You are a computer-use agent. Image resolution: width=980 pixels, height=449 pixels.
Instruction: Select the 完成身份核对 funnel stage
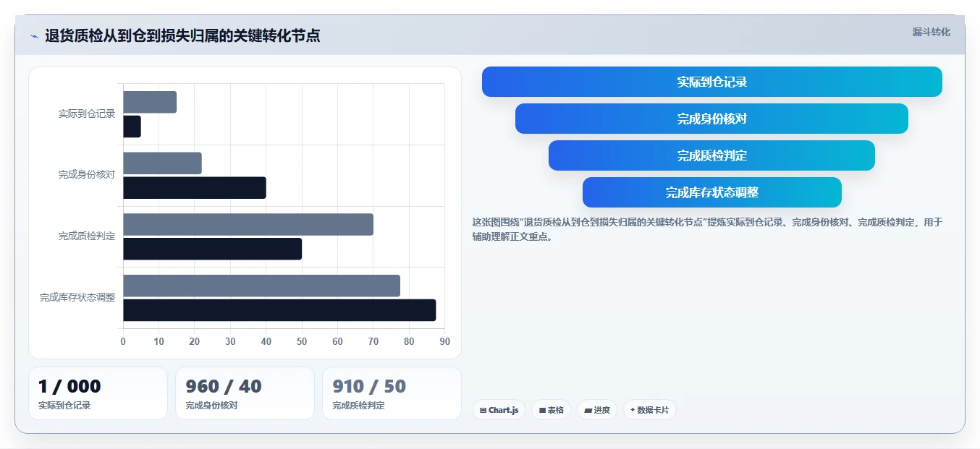click(712, 119)
